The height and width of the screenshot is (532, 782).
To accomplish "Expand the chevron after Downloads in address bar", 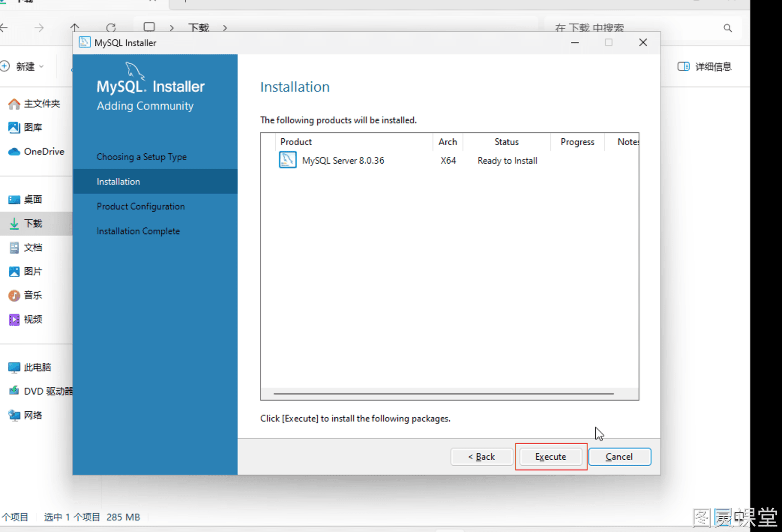I will tap(225, 28).
